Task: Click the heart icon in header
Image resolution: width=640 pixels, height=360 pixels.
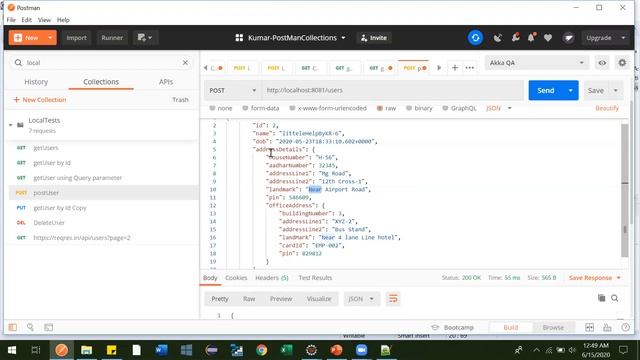Action: point(548,38)
